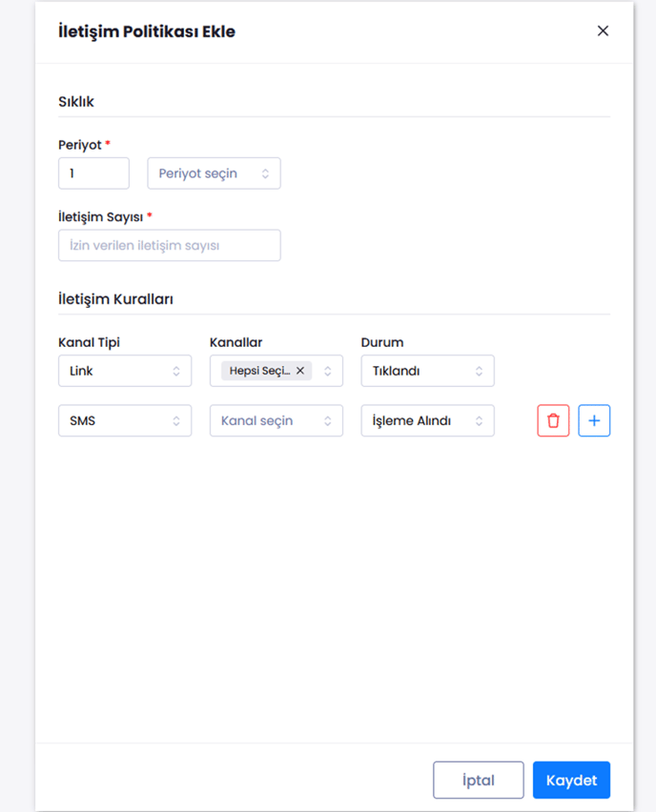Open the Kanal seçin dropdown

click(276, 420)
